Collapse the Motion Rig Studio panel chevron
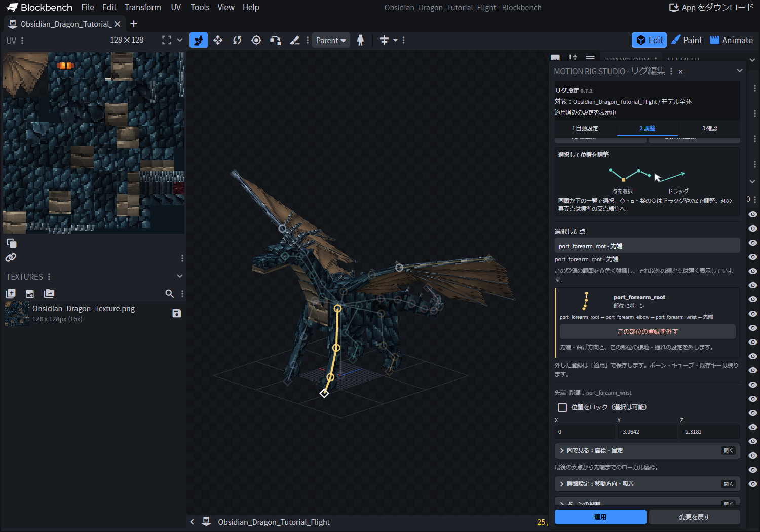This screenshot has height=532, width=760. coord(739,71)
